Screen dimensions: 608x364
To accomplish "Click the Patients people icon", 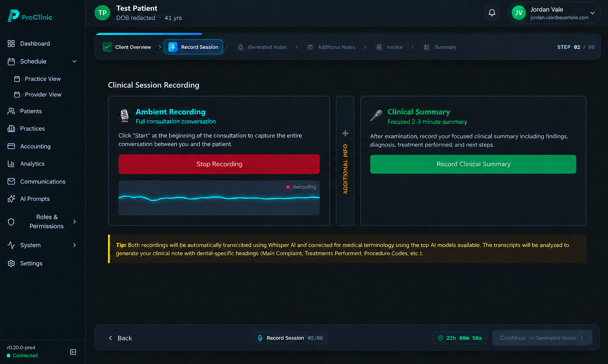I will coord(11,111).
